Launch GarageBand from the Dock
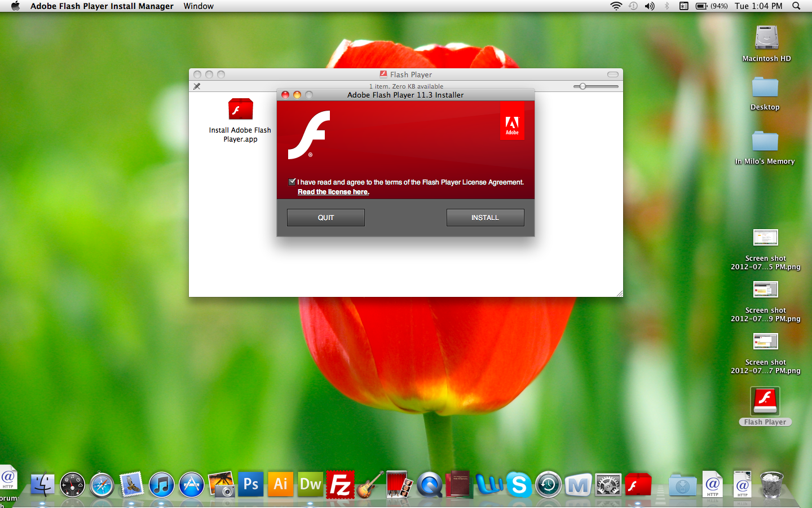 (x=370, y=485)
